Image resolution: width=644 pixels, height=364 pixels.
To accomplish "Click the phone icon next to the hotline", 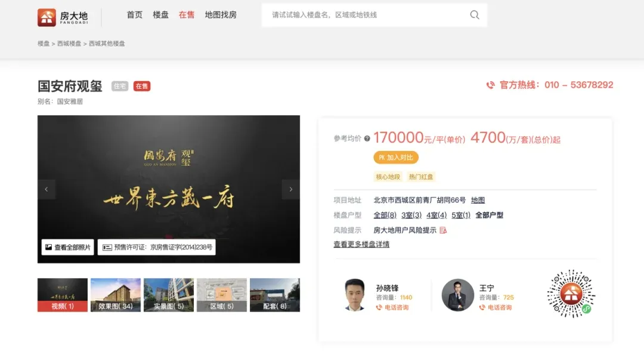I will [491, 85].
